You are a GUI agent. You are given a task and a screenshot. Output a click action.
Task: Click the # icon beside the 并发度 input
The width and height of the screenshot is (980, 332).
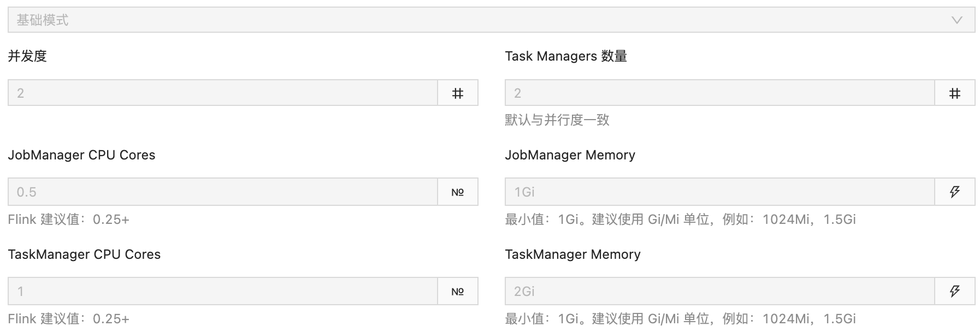click(x=458, y=93)
